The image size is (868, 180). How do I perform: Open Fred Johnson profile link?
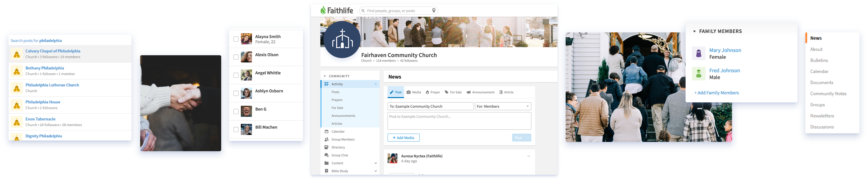click(724, 70)
